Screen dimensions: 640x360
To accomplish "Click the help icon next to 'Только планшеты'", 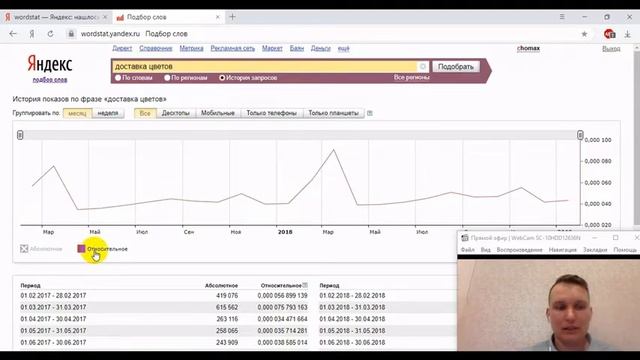I will coord(370,113).
